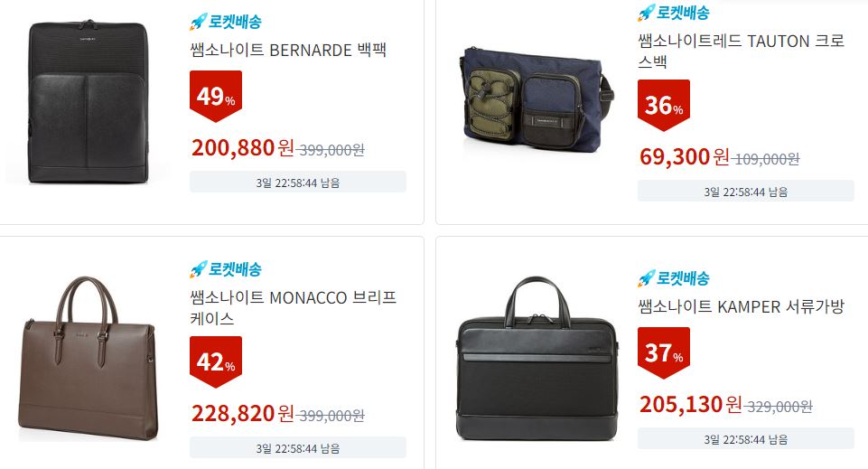Screen dimensions: 868x469
Task: Click the rocket delivery badge above TAUTON crossbag
Action: 673,12
